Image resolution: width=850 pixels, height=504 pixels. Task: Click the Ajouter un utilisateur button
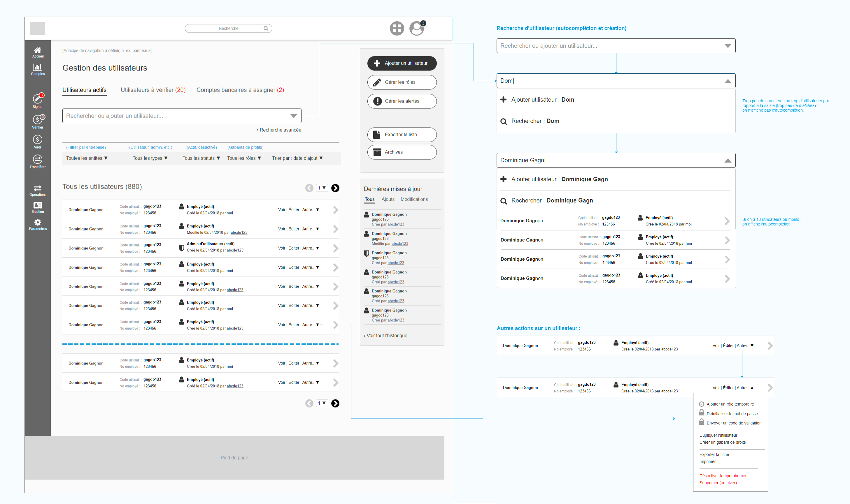point(402,64)
